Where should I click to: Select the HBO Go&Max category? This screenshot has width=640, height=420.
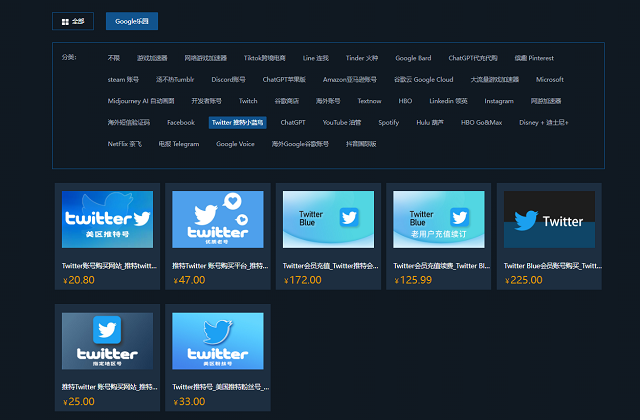coord(481,122)
